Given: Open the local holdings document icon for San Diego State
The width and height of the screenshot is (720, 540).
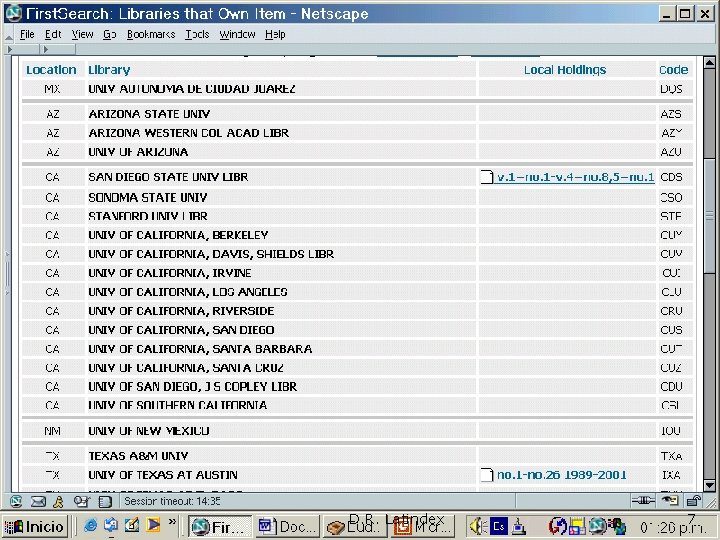Looking at the screenshot, I should [487, 177].
